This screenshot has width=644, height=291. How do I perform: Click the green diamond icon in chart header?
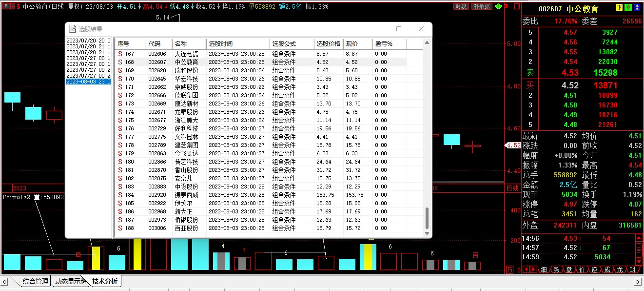498,6
